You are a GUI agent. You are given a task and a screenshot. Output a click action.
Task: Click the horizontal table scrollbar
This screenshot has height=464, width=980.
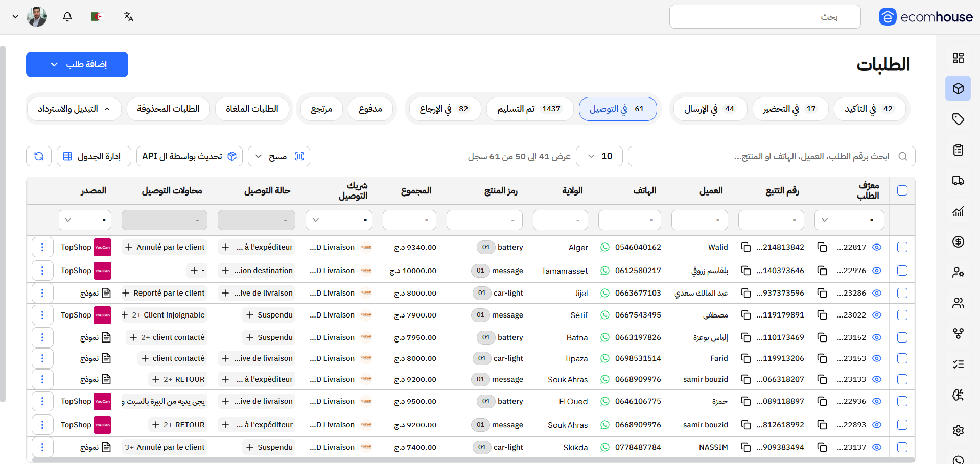tap(474, 460)
